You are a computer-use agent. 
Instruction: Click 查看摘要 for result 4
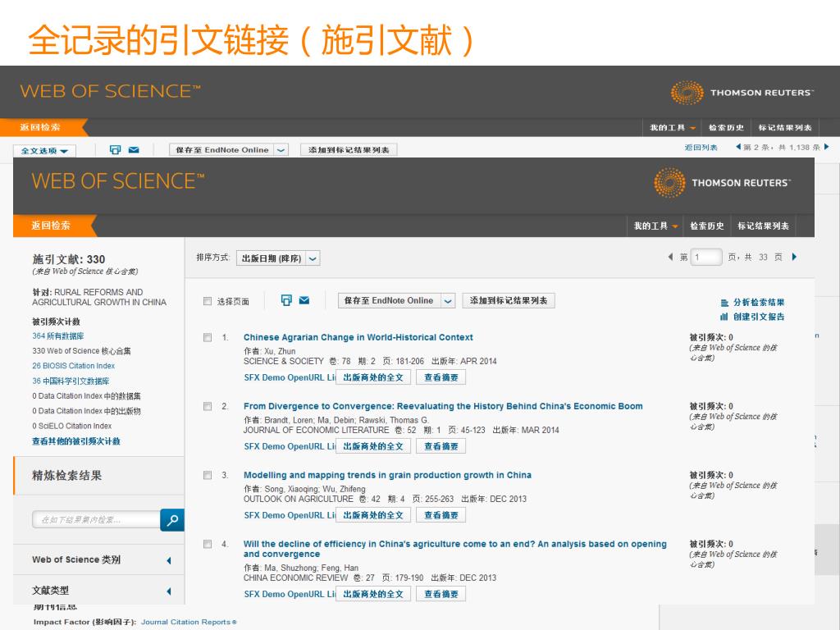441,594
